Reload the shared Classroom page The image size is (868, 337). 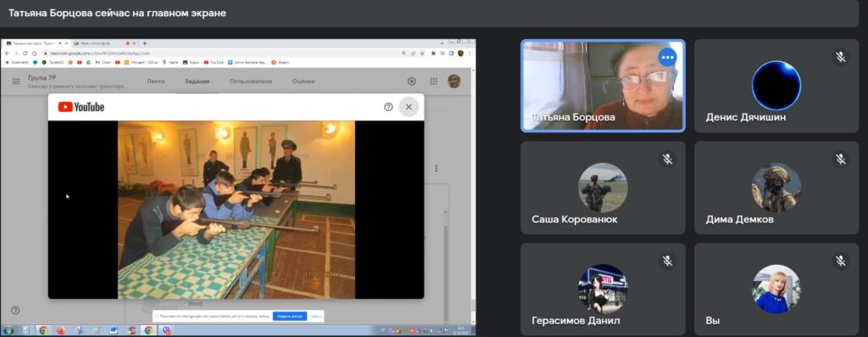tap(25, 53)
